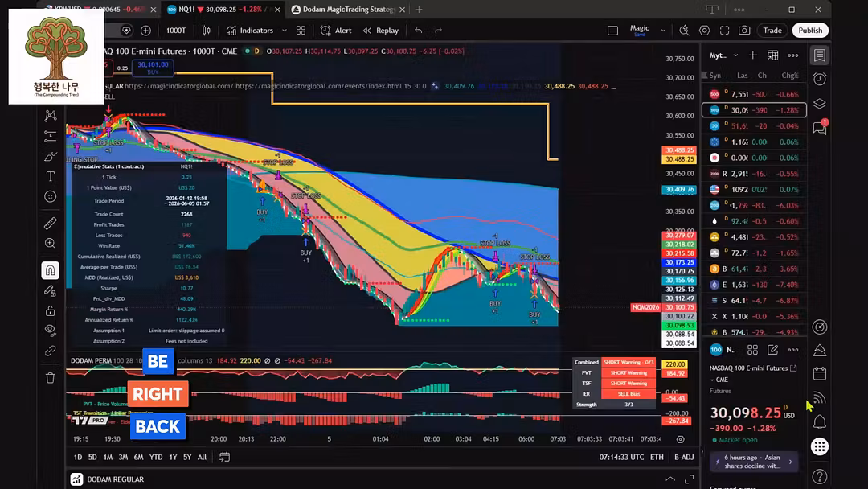Open the alerts clock panel

(x=820, y=79)
